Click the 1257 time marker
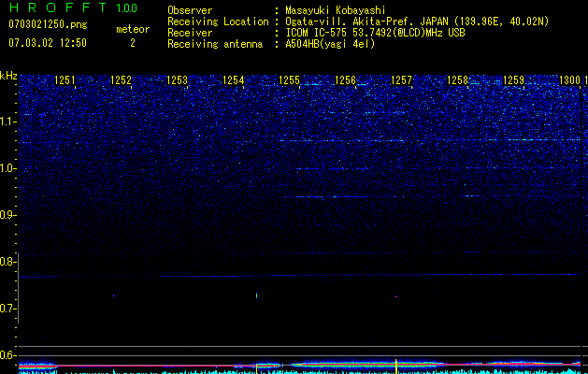Viewport: 588px width, 374px height. 401,80
